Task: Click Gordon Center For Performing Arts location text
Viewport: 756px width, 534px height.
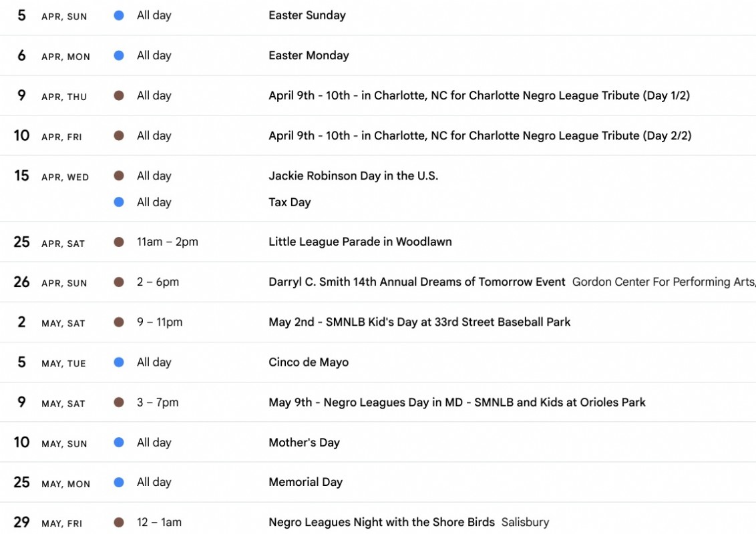Action: (x=663, y=282)
